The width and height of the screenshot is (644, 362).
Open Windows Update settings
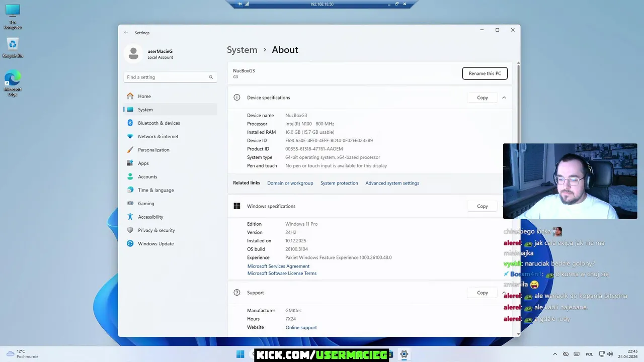click(155, 243)
